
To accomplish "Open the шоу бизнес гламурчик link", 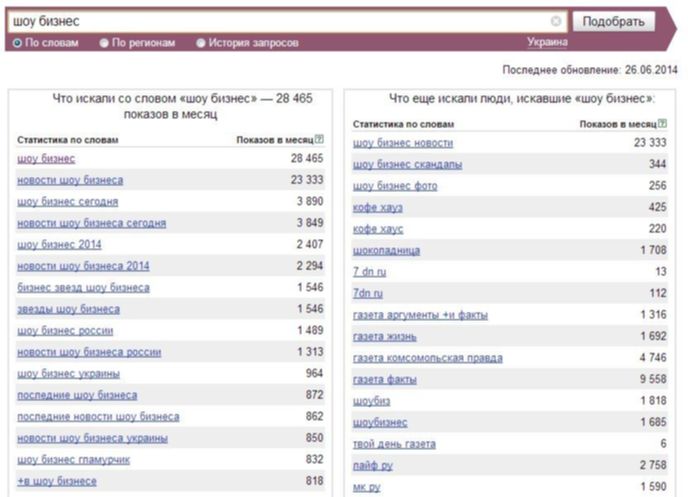I will (74, 459).
